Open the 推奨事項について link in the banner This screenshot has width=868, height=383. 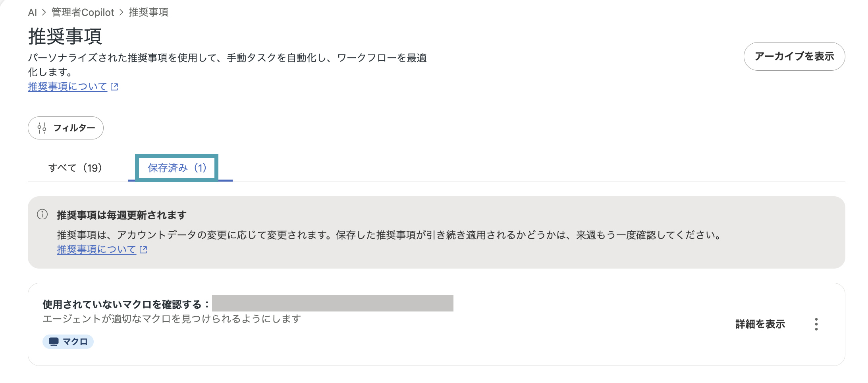[96, 250]
